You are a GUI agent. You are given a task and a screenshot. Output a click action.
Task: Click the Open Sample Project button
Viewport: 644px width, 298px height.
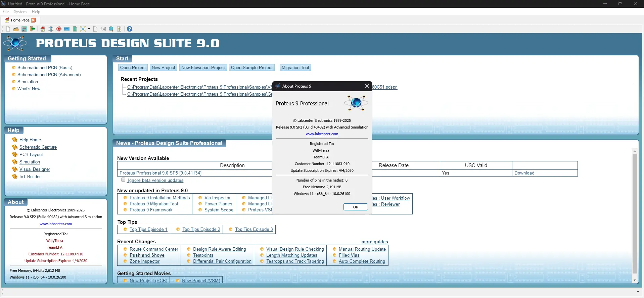click(x=252, y=68)
